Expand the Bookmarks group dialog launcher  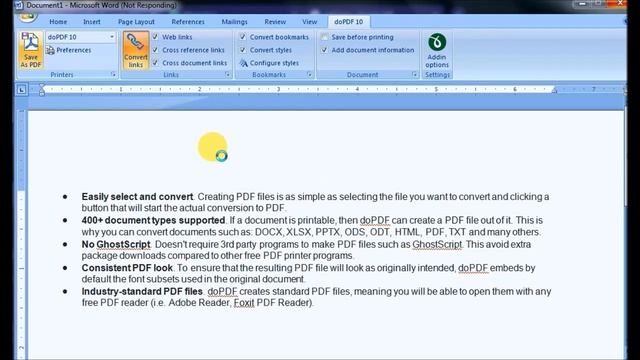309,75
